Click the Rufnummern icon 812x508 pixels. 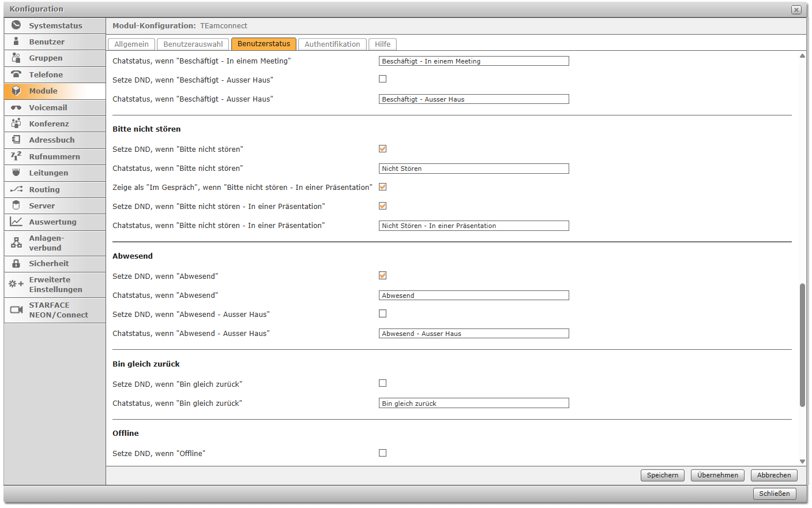tap(16, 156)
